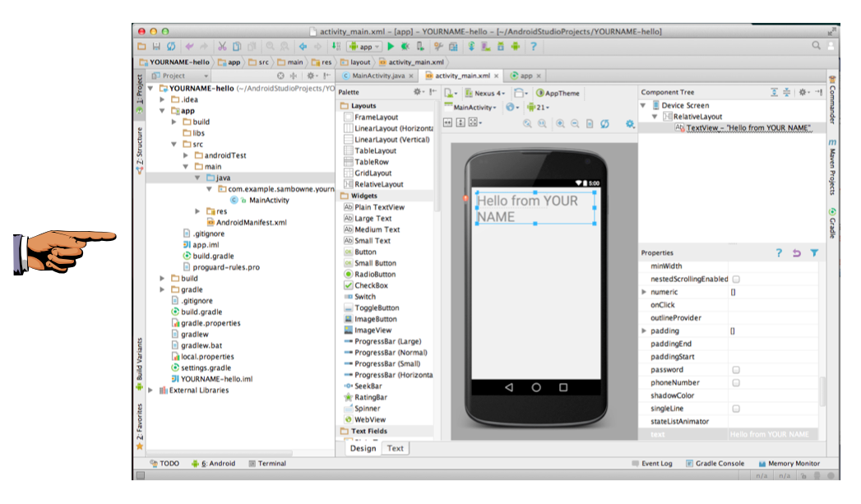
Task: Click the Debug app bug icon
Action: tap(405, 47)
